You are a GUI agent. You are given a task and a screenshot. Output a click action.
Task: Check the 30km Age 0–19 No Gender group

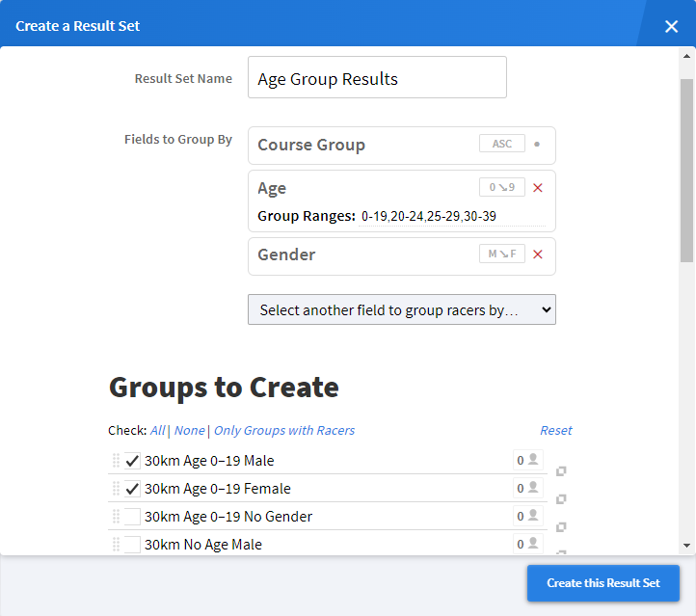click(x=133, y=517)
